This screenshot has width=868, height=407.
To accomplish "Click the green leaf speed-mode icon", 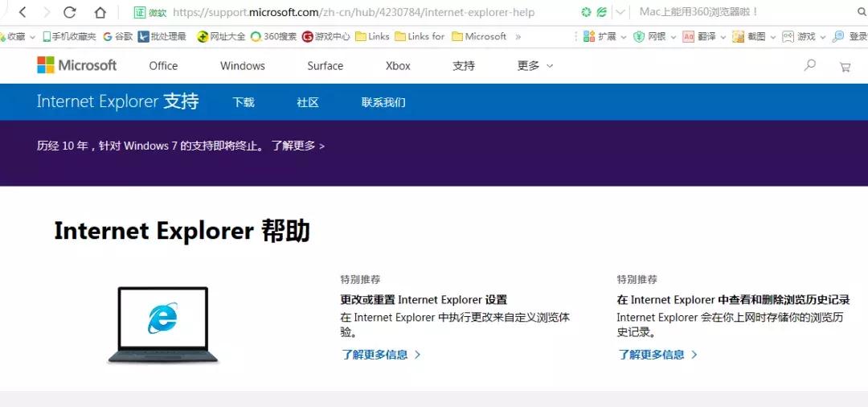I will [x=602, y=12].
